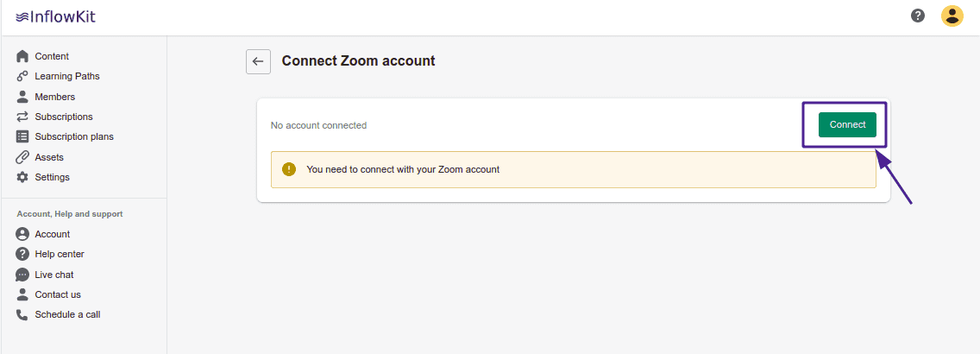
Task: Click the Assets paperclip icon
Action: coord(22,157)
